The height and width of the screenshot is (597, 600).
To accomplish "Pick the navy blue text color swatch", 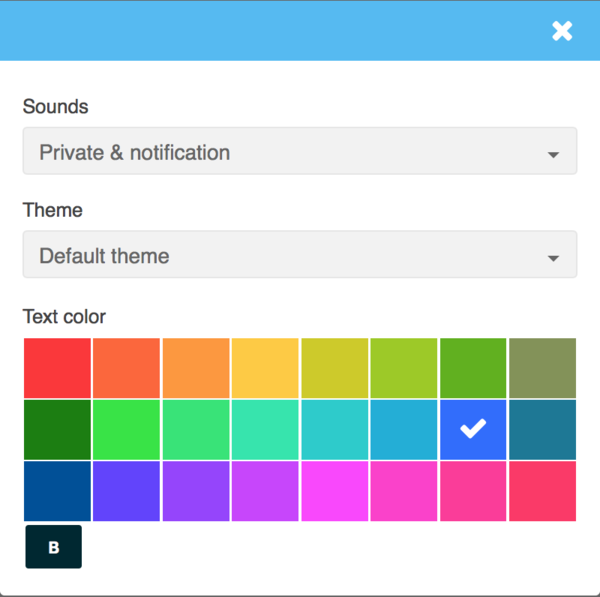I will [57, 491].
